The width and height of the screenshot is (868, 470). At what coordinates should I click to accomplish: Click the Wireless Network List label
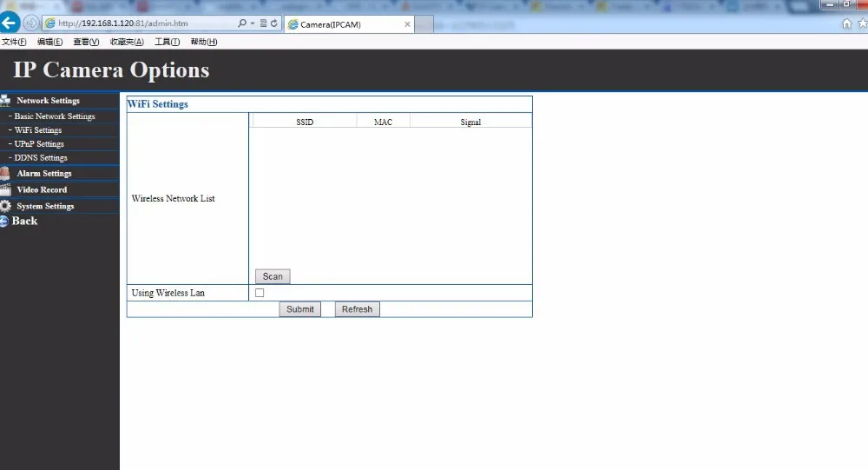[174, 198]
